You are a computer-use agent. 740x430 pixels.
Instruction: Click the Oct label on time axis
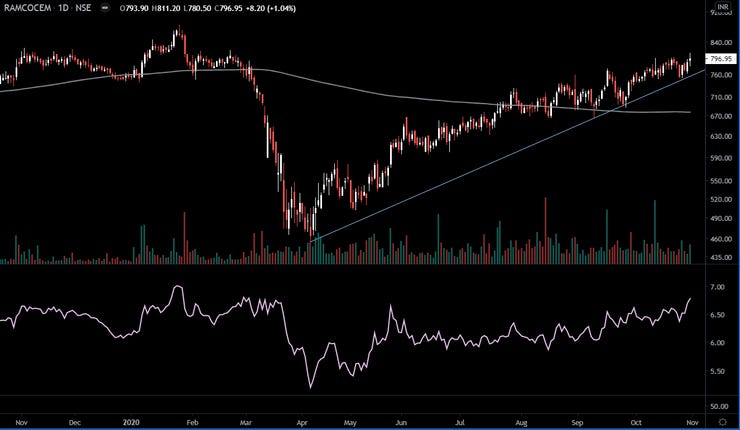(x=636, y=422)
